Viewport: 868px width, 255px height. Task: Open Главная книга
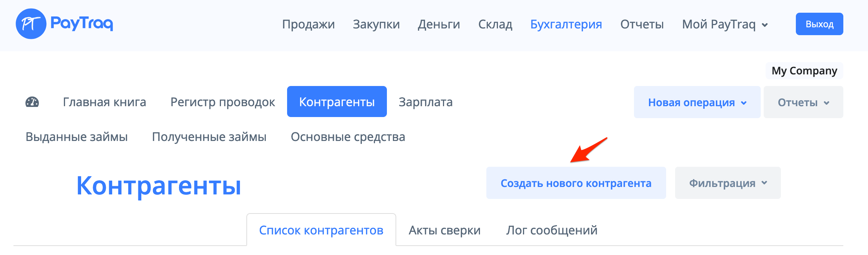coord(105,102)
